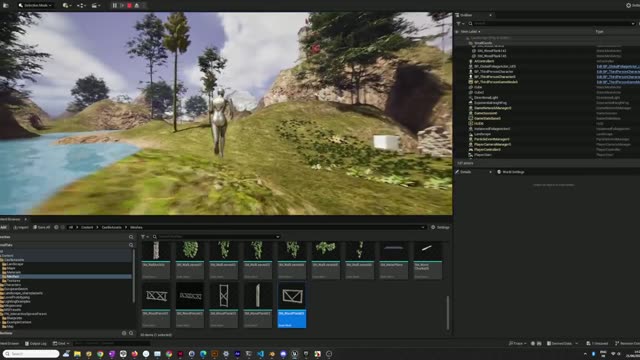Open the Cmd console type dropdown

(x=61, y=344)
